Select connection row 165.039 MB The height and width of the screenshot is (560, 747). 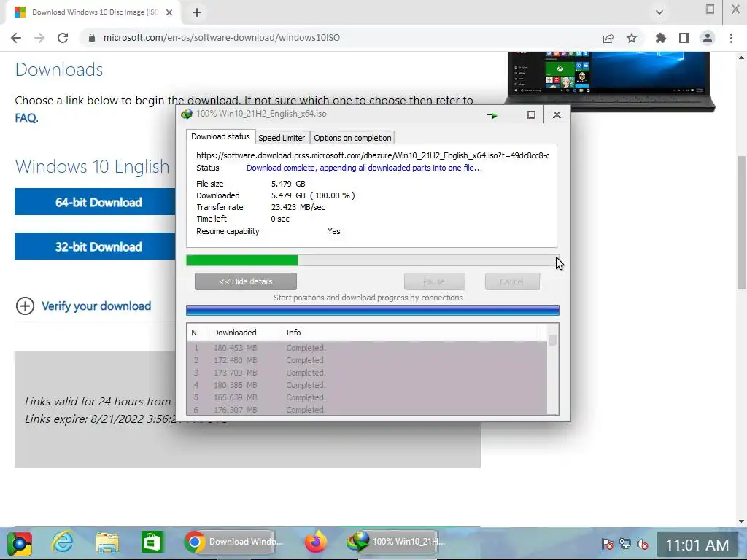(x=368, y=397)
